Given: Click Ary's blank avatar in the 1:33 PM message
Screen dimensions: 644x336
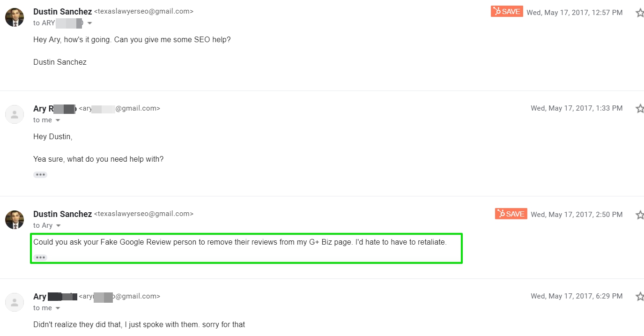Looking at the screenshot, I should pos(15,114).
